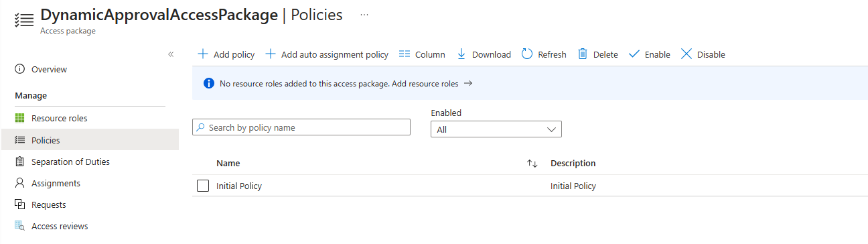The width and height of the screenshot is (868, 244).
Task: Click the DynamicApprovalAccessPackage title
Action: [x=159, y=15]
